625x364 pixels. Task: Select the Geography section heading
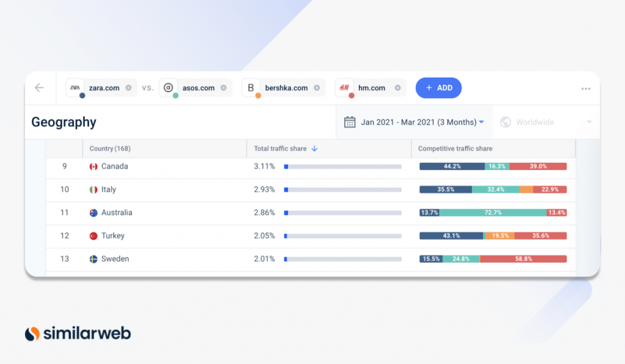click(x=63, y=122)
